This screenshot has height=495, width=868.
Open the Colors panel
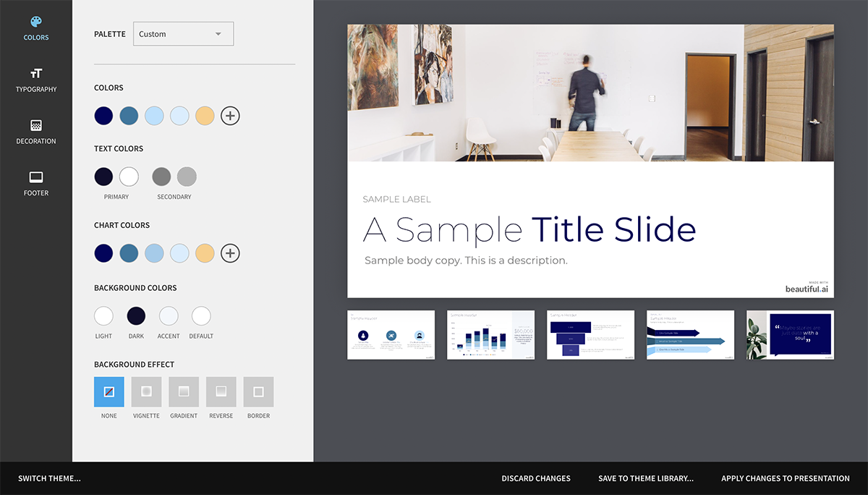35,27
